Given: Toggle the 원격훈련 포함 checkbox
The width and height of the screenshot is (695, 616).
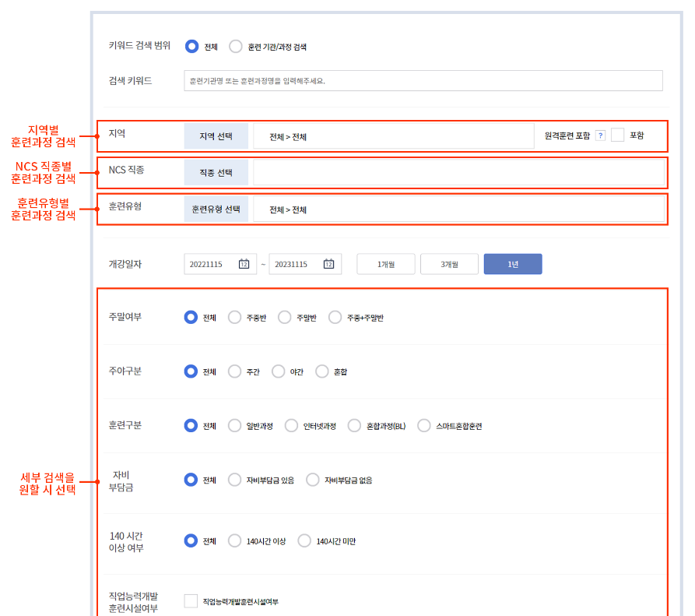Looking at the screenshot, I should [617, 135].
